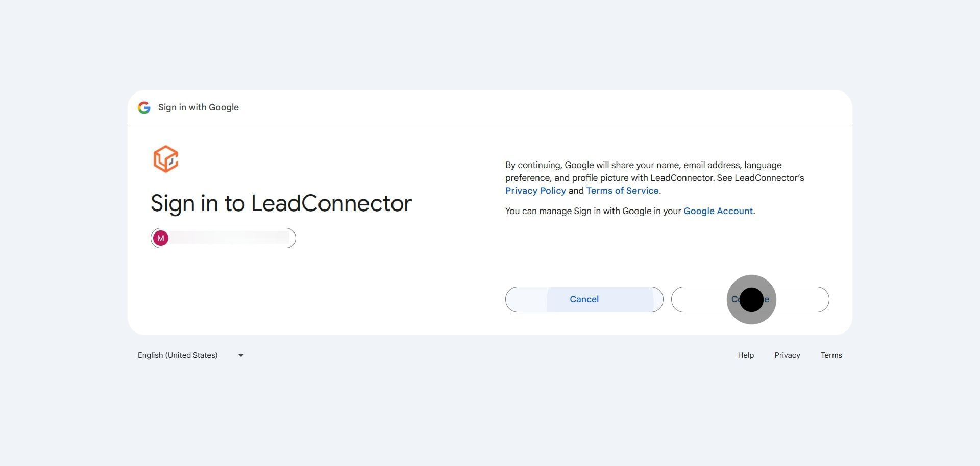
Task: Click the language selector dropdown arrow
Action: click(241, 355)
